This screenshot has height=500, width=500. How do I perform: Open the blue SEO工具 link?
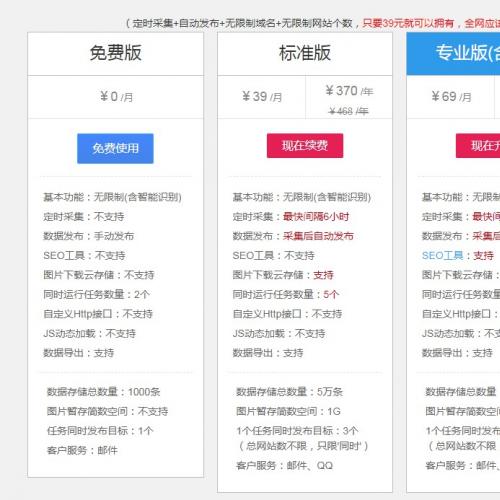coord(443,256)
